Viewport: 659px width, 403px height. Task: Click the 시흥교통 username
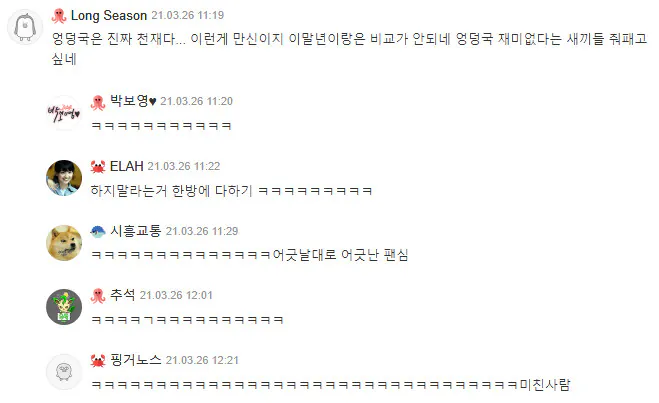(135, 231)
